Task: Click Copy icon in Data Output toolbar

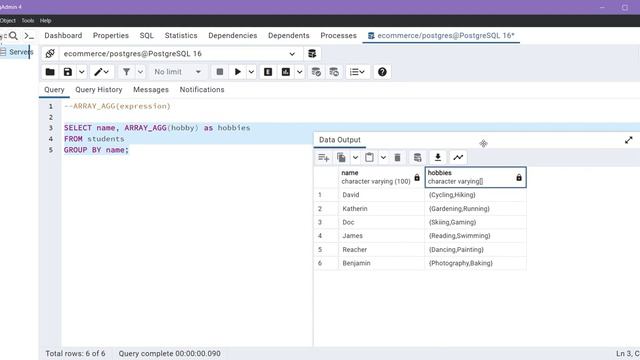Action: tap(342, 158)
